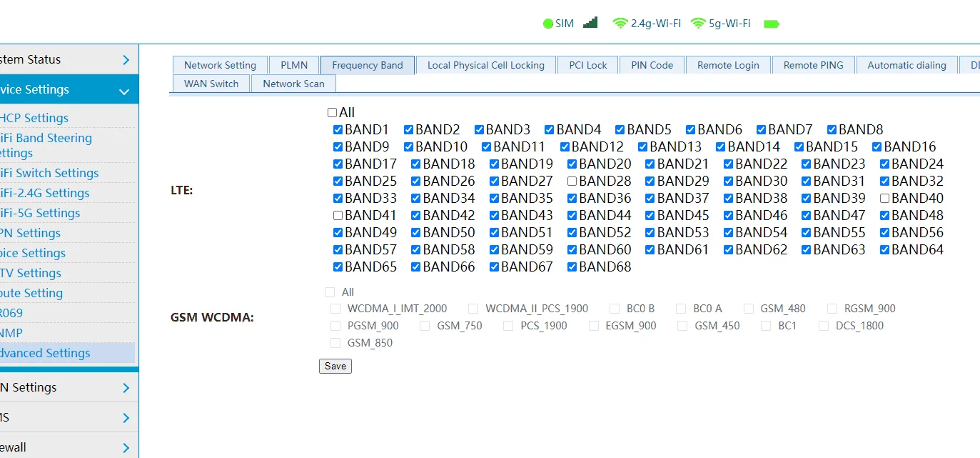Check the EGSM_900 checkbox

594,326
